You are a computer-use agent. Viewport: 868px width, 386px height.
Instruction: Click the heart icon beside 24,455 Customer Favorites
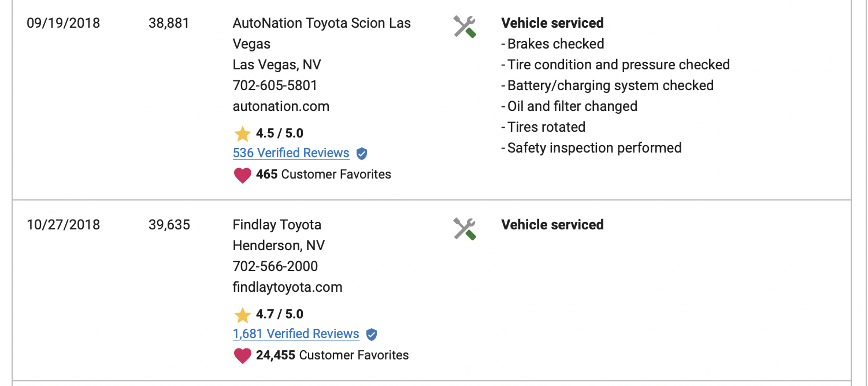coord(243,356)
